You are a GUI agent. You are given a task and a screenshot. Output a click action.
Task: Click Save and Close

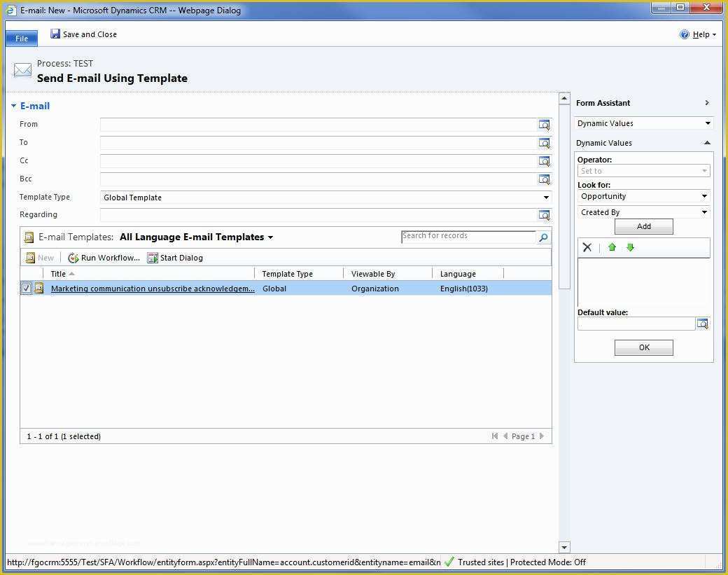(83, 34)
